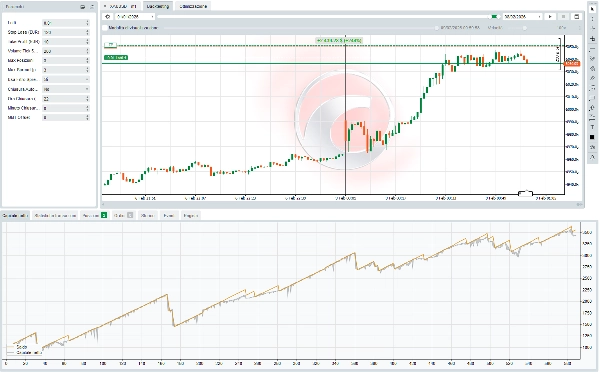Open the Trade statistics tab in bottom panel
This screenshot has width=600, height=372.
coord(55,215)
